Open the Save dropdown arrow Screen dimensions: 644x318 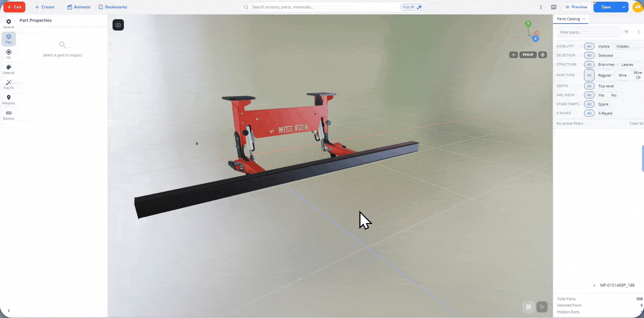click(624, 7)
